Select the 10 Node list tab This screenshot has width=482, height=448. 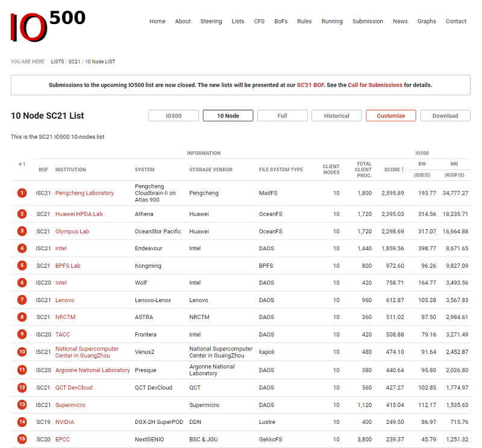pos(228,116)
